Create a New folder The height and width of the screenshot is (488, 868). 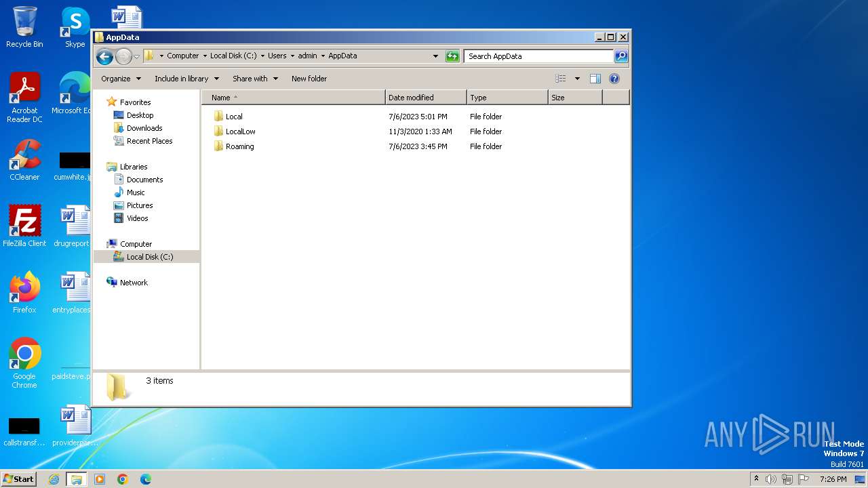coord(309,79)
